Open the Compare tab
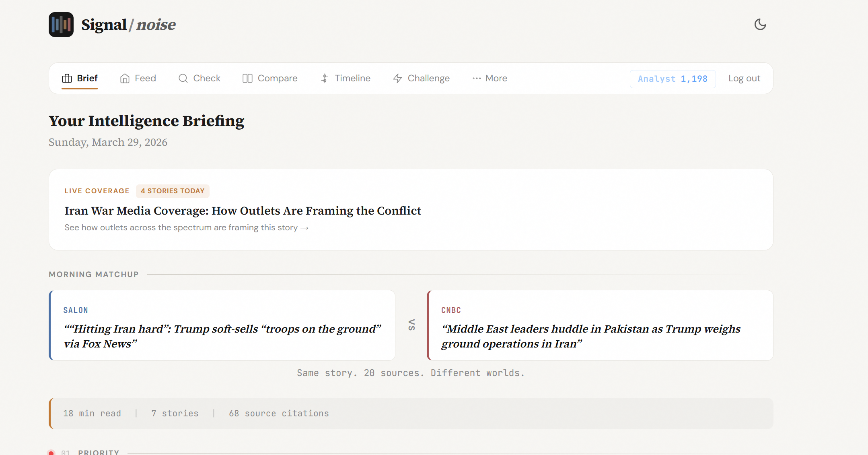The height and width of the screenshot is (455, 868). (x=277, y=79)
